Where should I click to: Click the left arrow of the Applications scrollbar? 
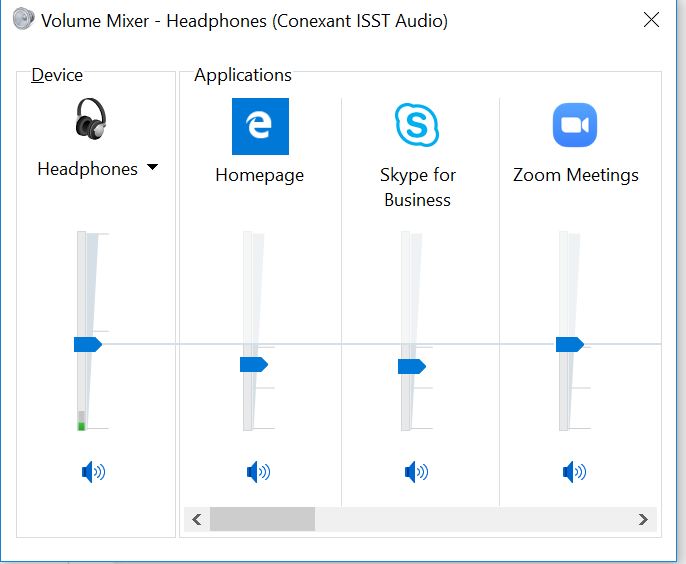[x=197, y=519]
